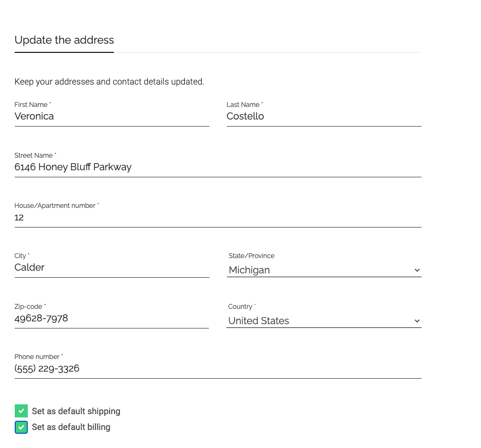Click the chevron on the United States selector
Image resolution: width=481 pixels, height=448 pixels.
[417, 321]
